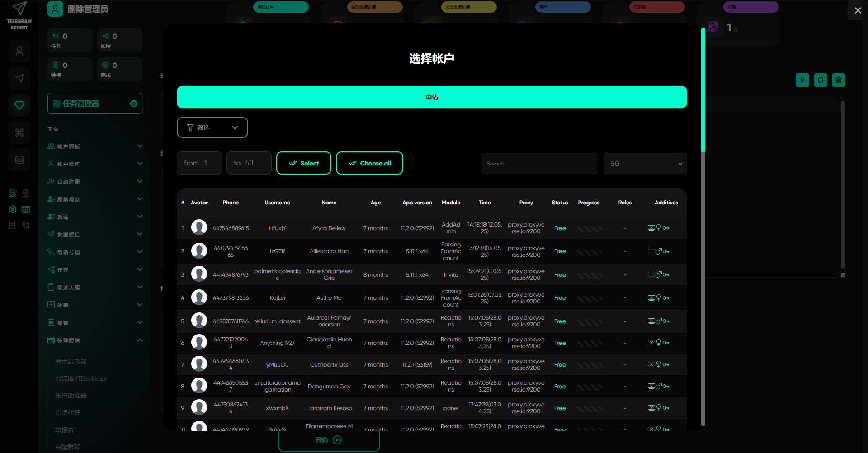868x453 pixels.
Task: Expand the 帐户面板 sidebar section
Action: click(x=94, y=146)
